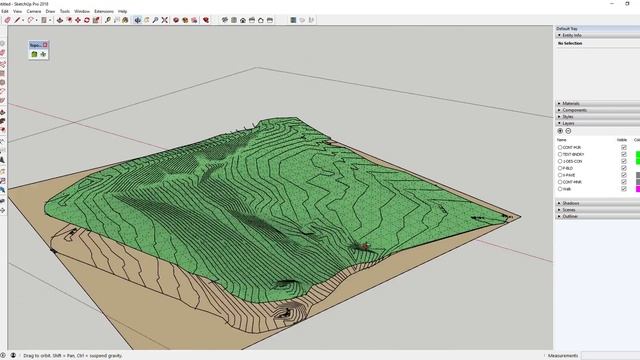Expand the Components panel
This screenshot has width=640, height=360.
[598, 110]
